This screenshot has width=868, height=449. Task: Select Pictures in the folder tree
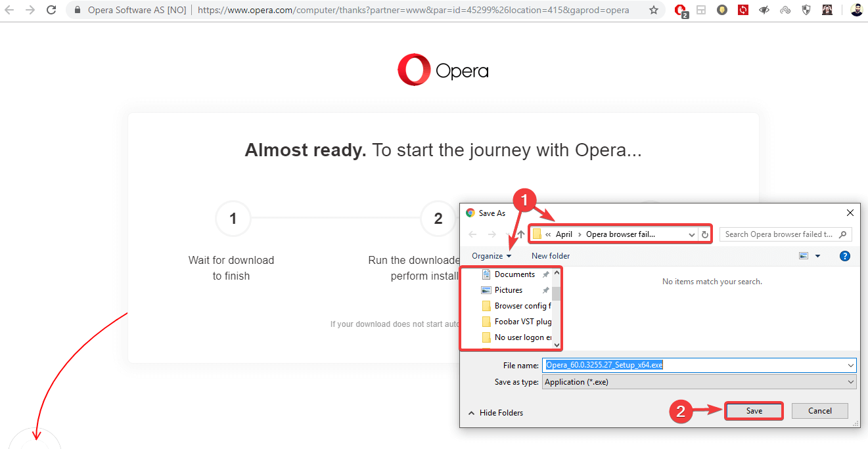tap(509, 290)
